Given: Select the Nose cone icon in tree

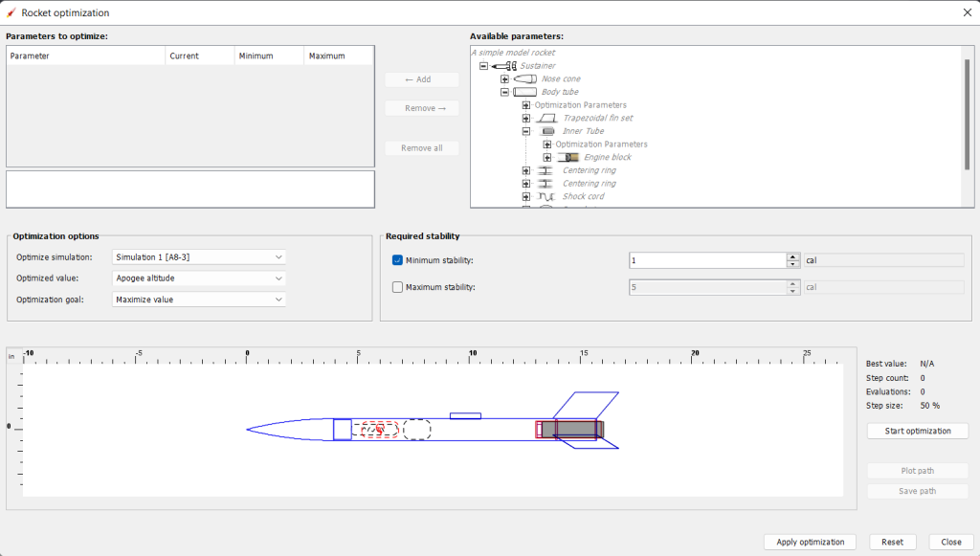Looking at the screenshot, I should [x=524, y=79].
